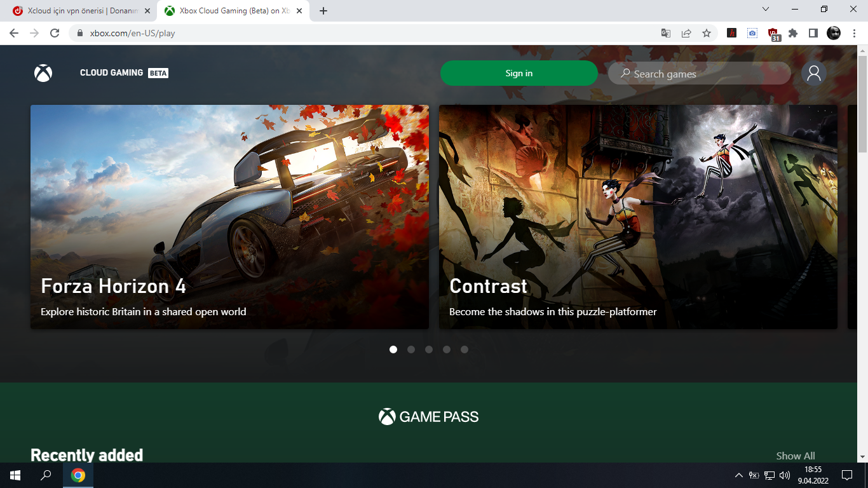This screenshot has height=488, width=868.
Task: Open the Forza Horizon 4 game card
Action: (229, 217)
